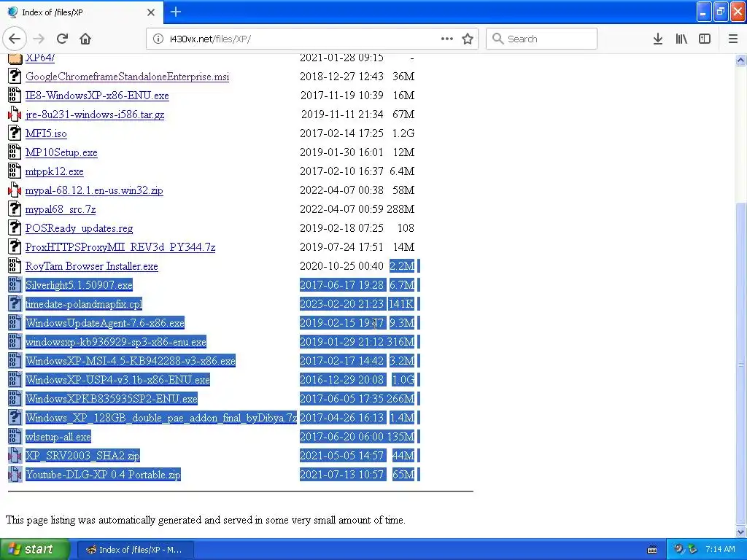Click the forward navigation arrow
Image resolution: width=747 pixels, height=560 pixels.
39,39
